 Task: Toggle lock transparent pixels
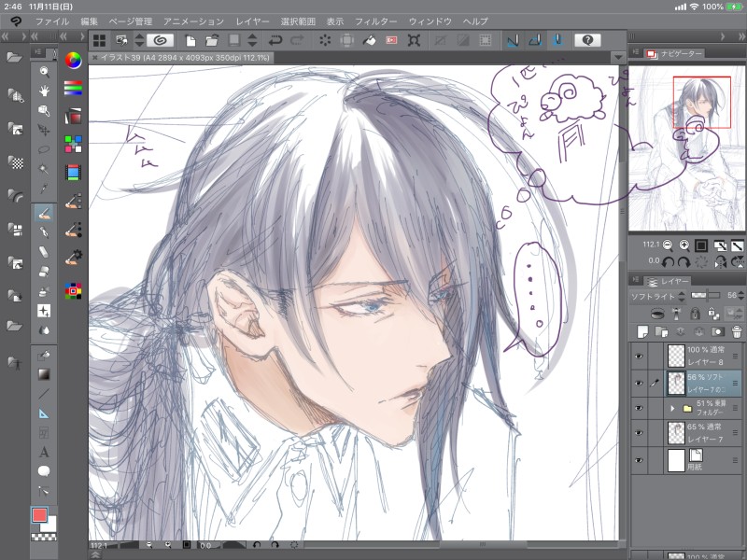(x=713, y=314)
